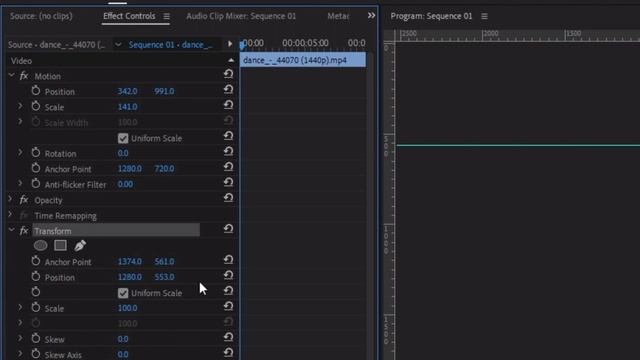Reset Transform Scale 100.0 parameter

pos(229,307)
